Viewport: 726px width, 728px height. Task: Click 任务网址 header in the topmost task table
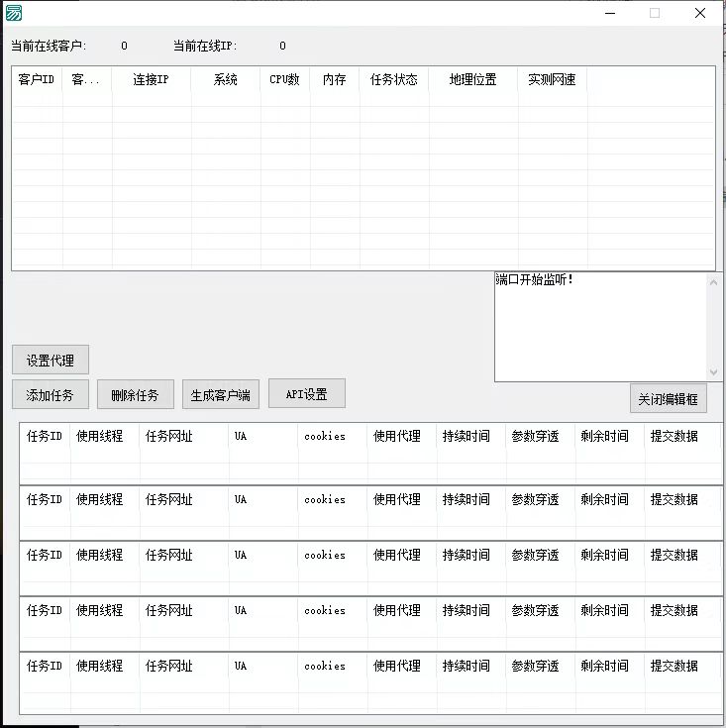coord(169,436)
